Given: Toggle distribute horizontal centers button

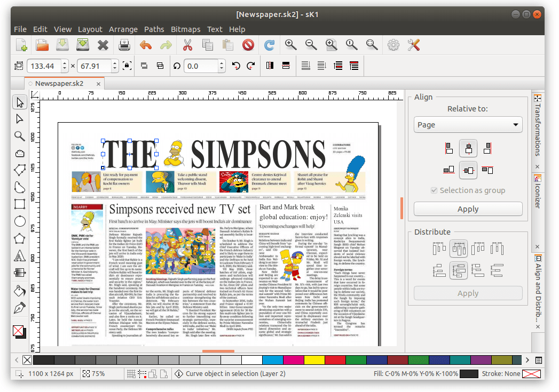Looking at the screenshot, I should 459,249.
